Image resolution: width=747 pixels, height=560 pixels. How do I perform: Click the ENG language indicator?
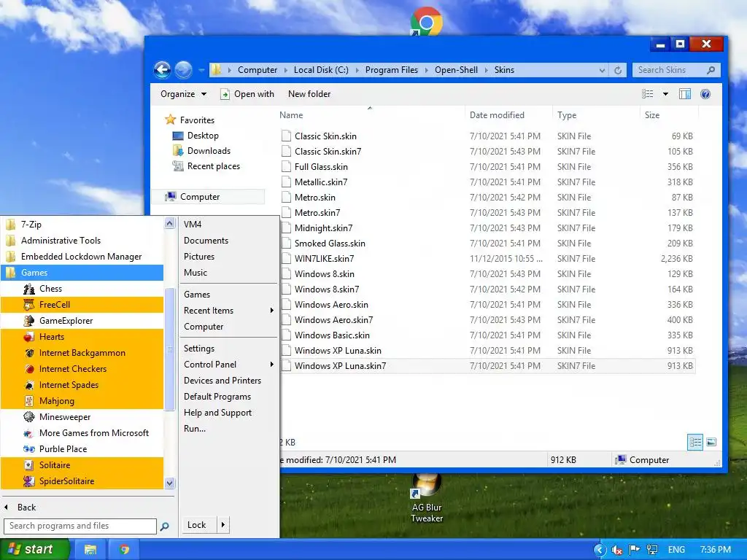[x=676, y=550]
